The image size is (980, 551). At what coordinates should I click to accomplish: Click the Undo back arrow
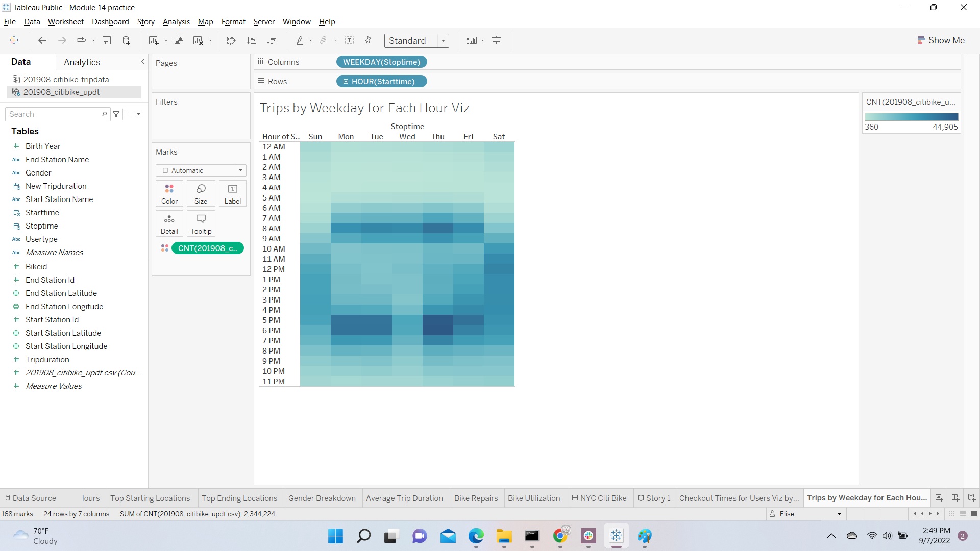click(42, 40)
